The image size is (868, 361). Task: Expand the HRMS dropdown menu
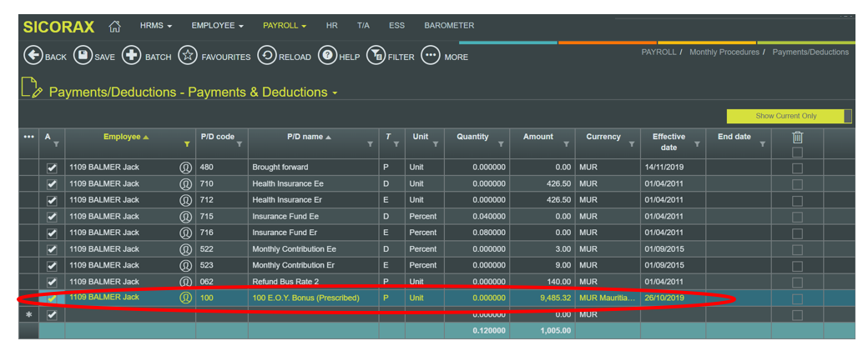pyautogui.click(x=156, y=26)
